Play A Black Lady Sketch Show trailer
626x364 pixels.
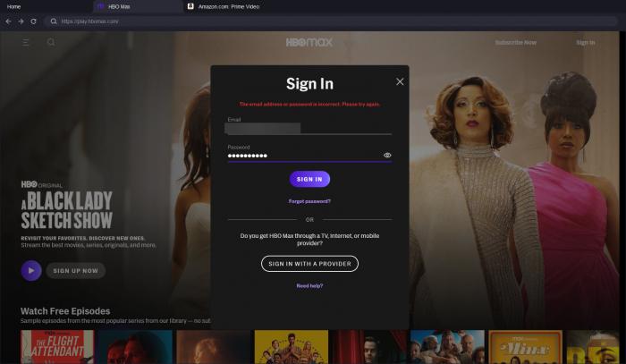coord(31,271)
